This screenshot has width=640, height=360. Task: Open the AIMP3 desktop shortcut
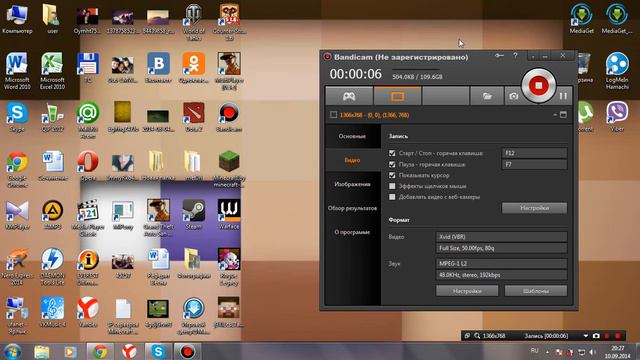[52, 214]
